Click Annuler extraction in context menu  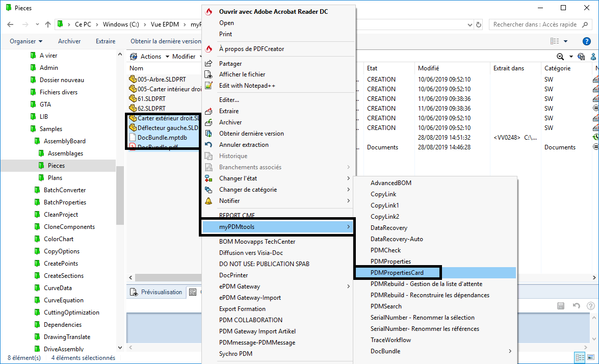click(x=244, y=145)
